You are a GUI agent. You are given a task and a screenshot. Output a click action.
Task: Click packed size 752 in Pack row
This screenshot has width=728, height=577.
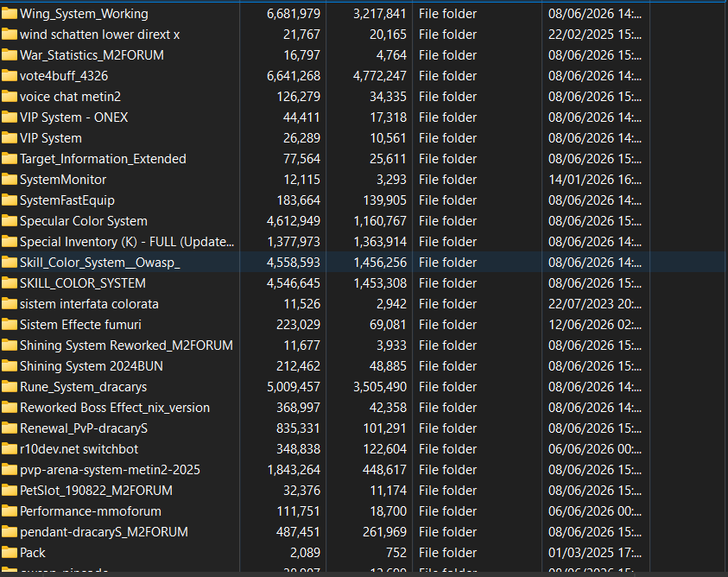[396, 552]
